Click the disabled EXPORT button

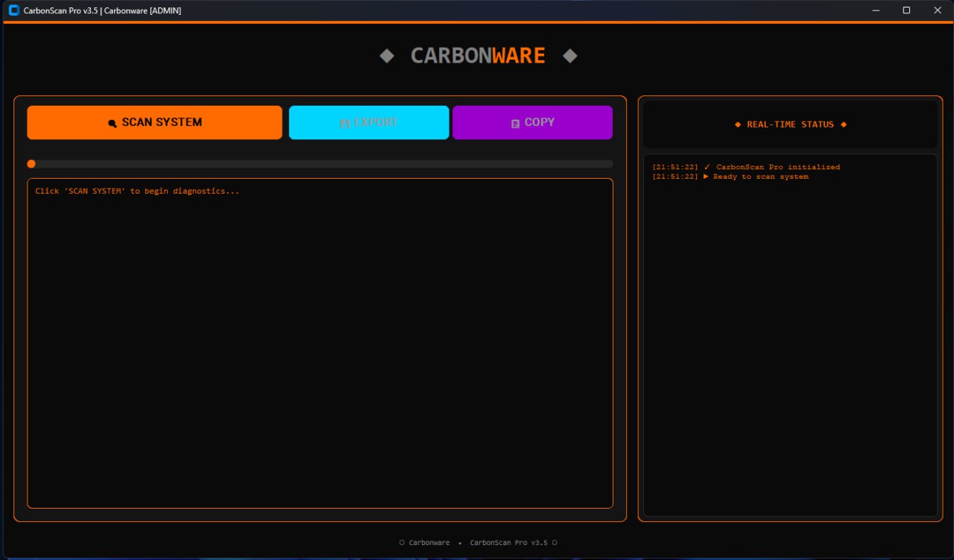pos(368,122)
